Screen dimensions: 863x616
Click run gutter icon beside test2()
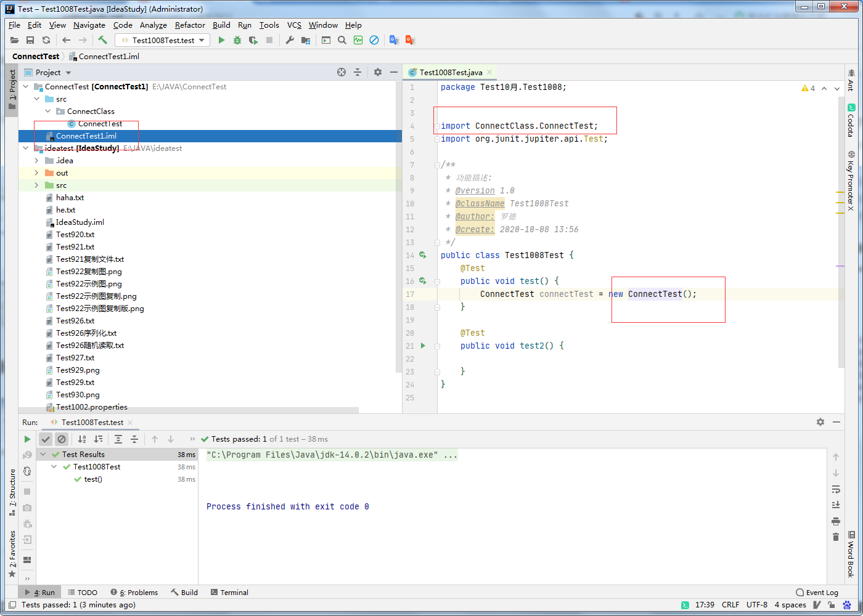pyautogui.click(x=423, y=346)
